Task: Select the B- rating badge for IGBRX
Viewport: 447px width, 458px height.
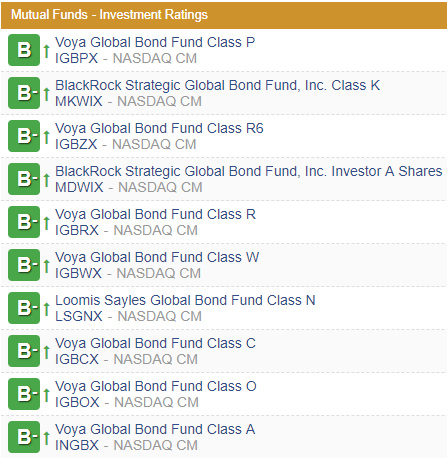Action: point(24,222)
